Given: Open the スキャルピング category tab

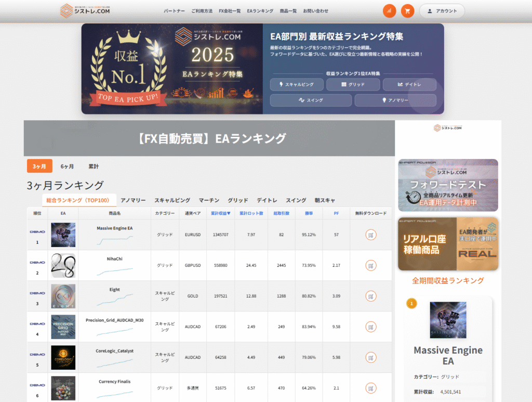Looking at the screenshot, I should click(x=172, y=200).
